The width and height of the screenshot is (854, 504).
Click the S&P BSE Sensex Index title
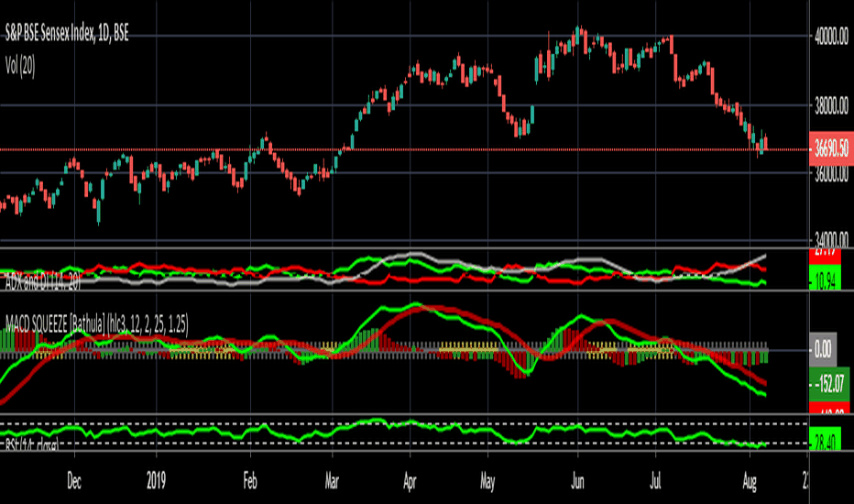(x=67, y=33)
